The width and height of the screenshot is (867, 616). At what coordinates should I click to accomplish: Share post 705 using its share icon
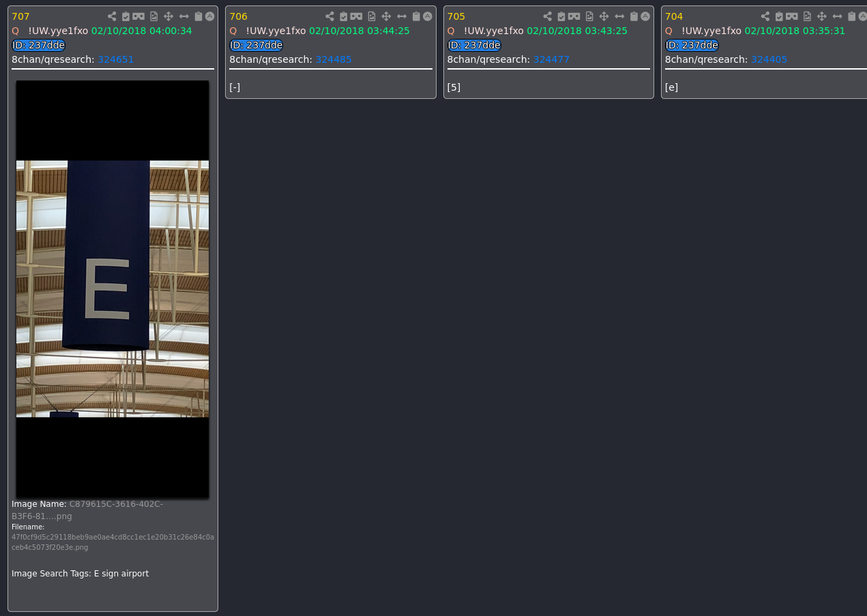[x=547, y=16]
